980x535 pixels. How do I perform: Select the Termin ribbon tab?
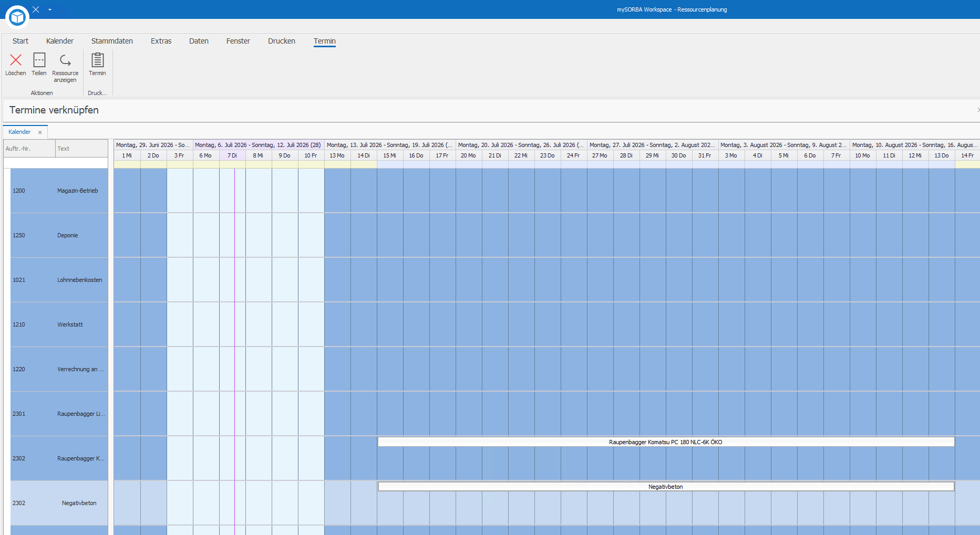[x=325, y=41]
